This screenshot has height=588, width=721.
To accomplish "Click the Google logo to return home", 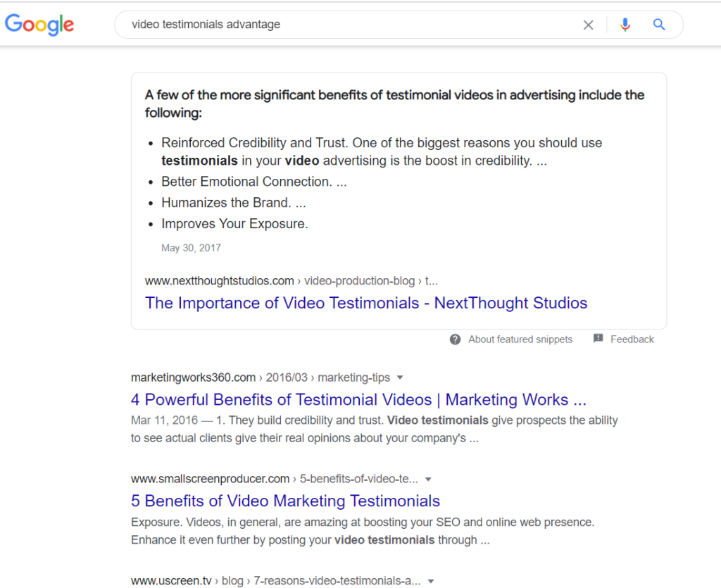I will point(39,24).
